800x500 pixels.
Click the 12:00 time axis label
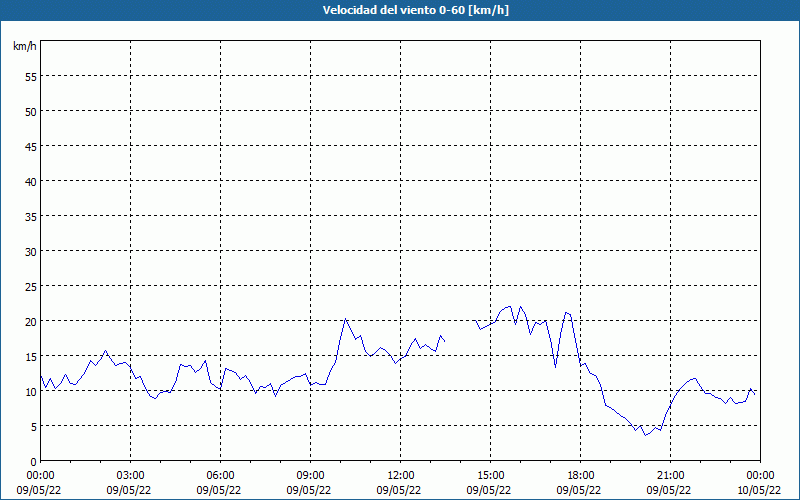click(x=401, y=476)
